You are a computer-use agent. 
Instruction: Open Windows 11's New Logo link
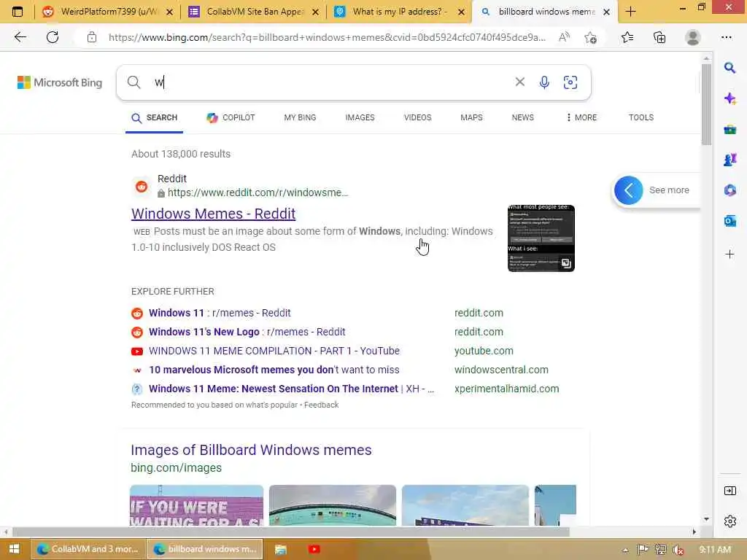pos(247,332)
